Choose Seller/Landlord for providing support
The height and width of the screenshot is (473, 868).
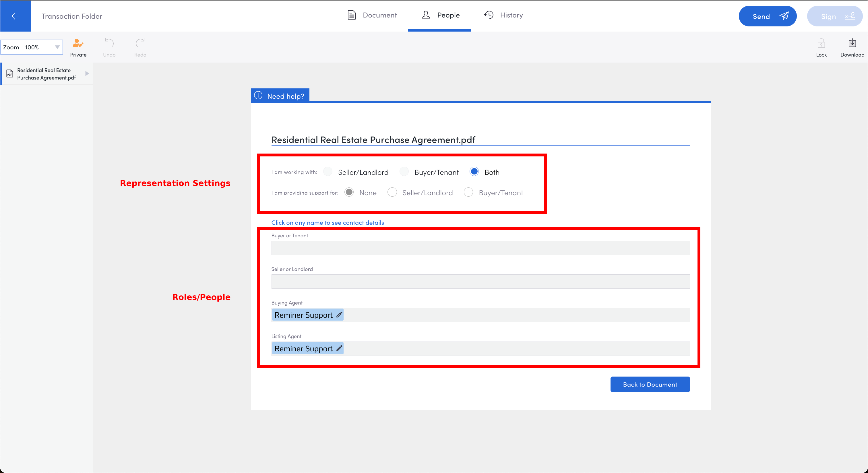392,192
